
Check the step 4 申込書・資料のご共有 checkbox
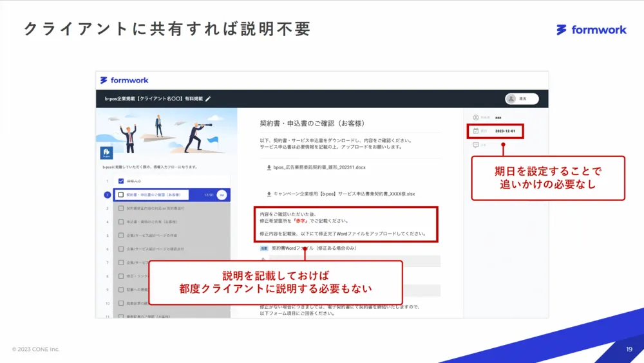click(x=121, y=222)
